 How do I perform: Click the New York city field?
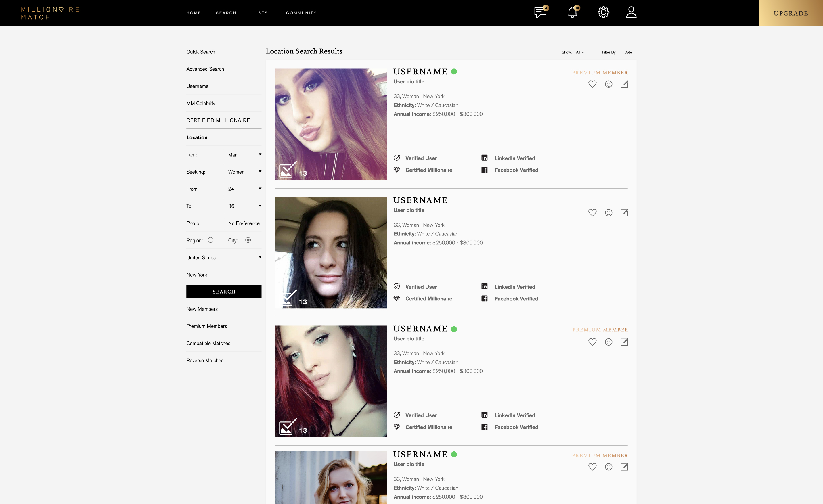pyautogui.click(x=224, y=275)
